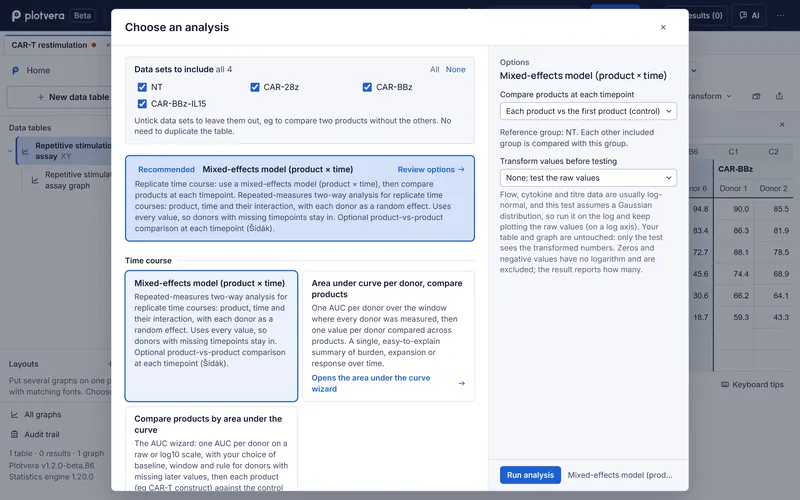The image size is (800, 500).
Task: Select Area under curve per donor card
Action: click(x=388, y=336)
